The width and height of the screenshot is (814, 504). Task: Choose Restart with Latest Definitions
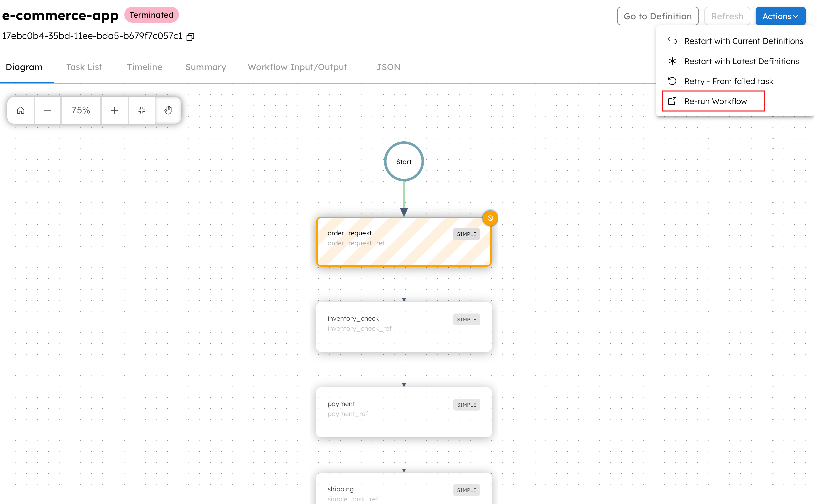tap(736, 61)
